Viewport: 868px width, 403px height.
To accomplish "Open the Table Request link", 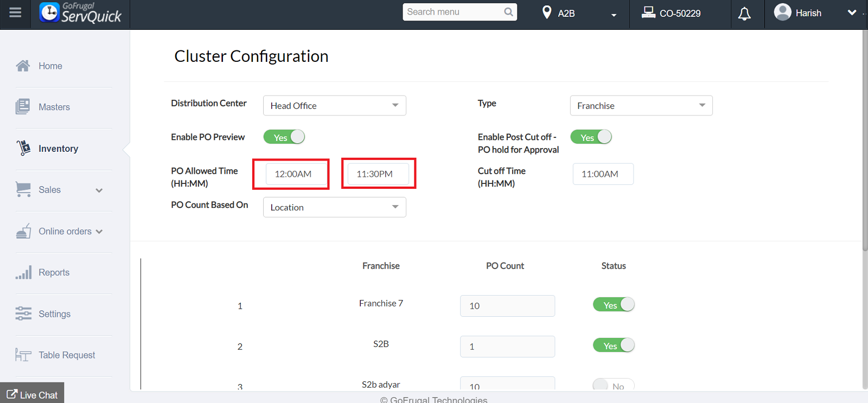I will click(66, 355).
